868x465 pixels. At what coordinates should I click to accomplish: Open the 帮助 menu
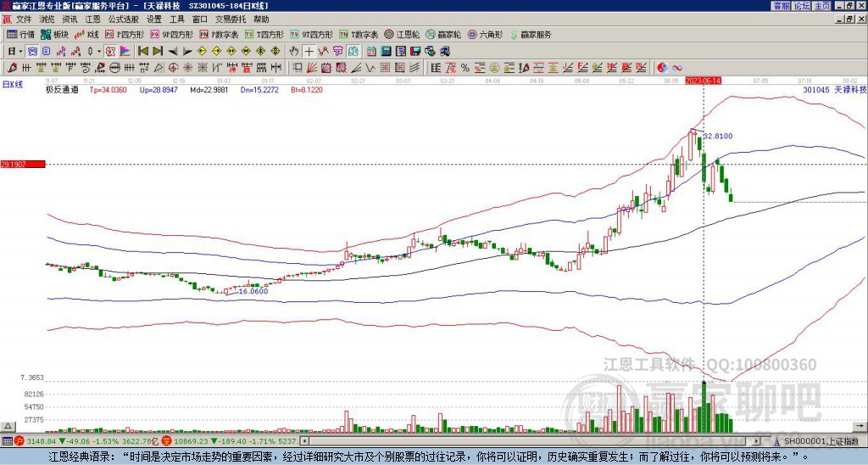[261, 20]
